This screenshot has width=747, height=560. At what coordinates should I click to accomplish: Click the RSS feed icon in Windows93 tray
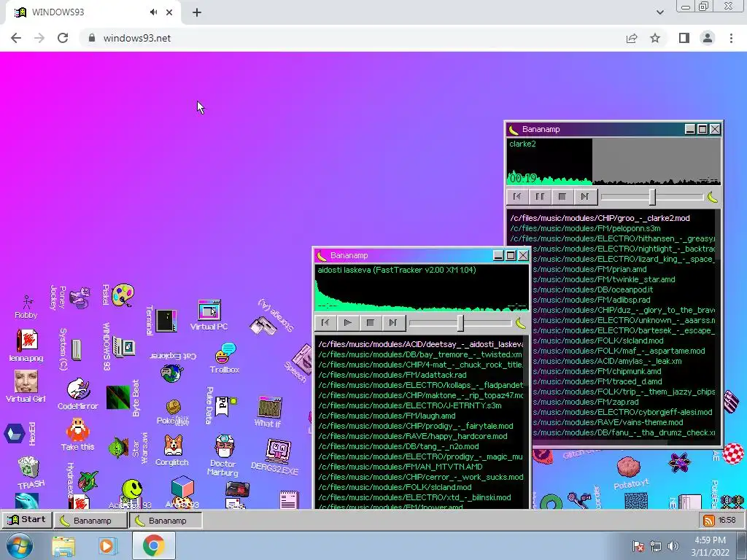pos(709,521)
